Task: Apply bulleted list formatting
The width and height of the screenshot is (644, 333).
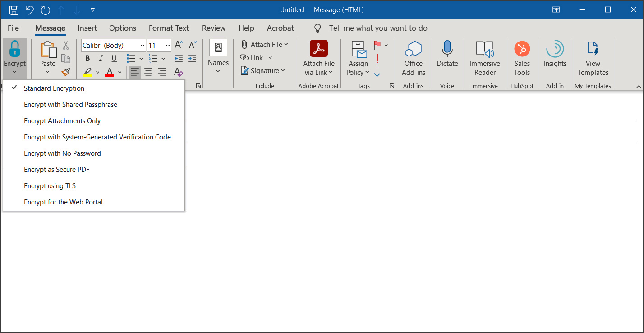Action: pyautogui.click(x=131, y=59)
